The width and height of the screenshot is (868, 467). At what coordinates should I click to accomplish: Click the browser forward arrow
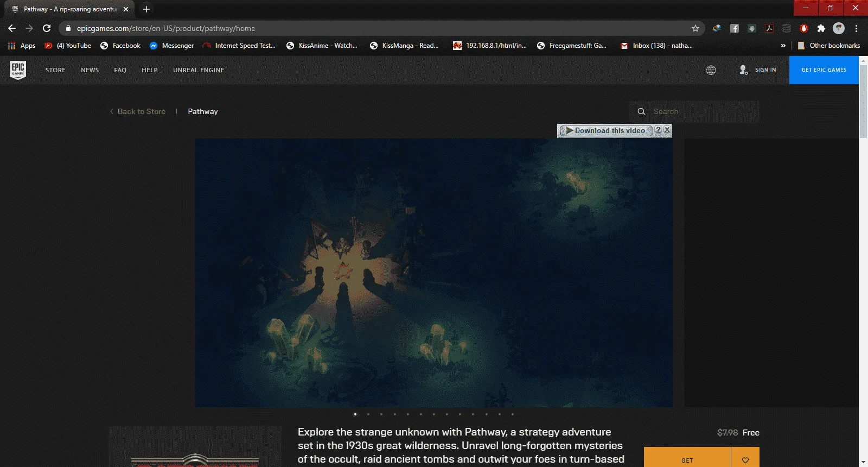tap(29, 28)
